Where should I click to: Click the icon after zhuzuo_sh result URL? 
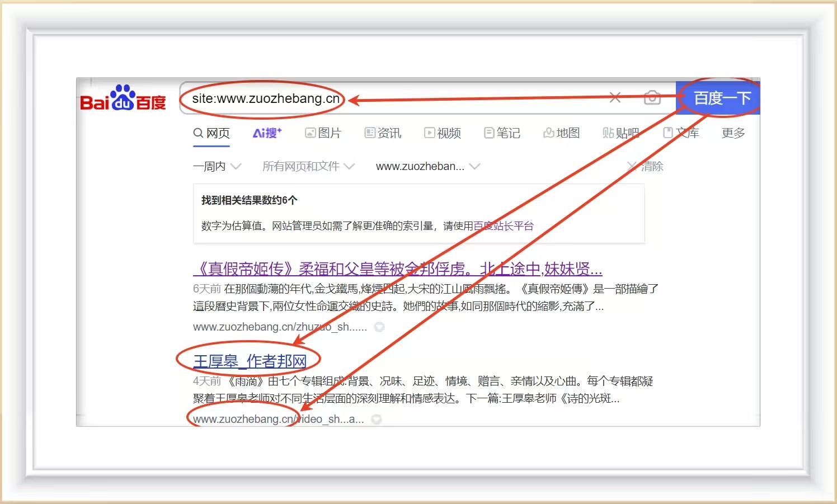pyautogui.click(x=379, y=327)
